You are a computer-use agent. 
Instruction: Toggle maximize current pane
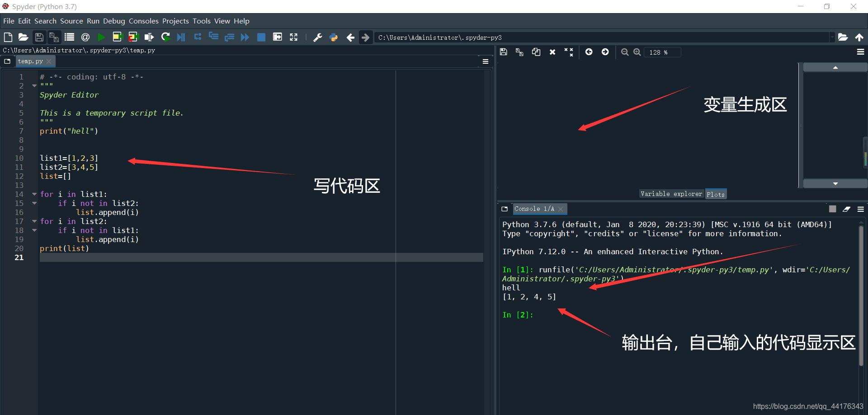click(278, 37)
